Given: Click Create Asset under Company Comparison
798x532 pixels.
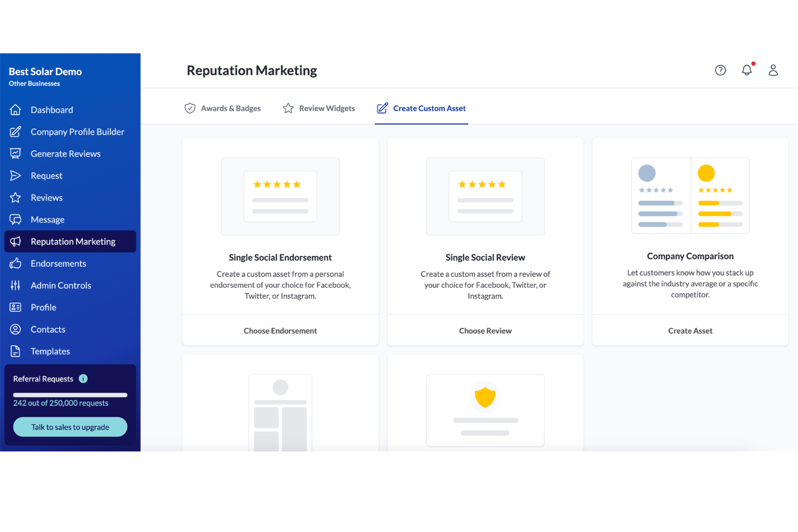Looking at the screenshot, I should (x=690, y=330).
